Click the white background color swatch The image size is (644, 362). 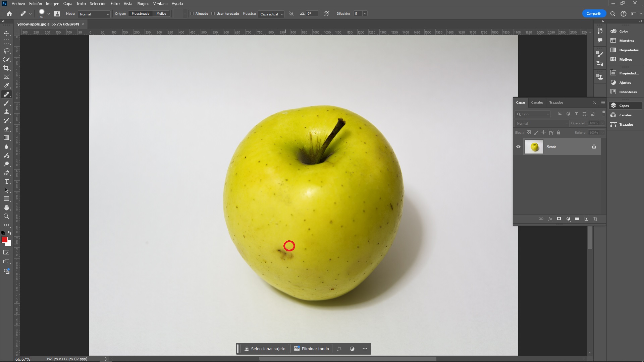(9, 244)
